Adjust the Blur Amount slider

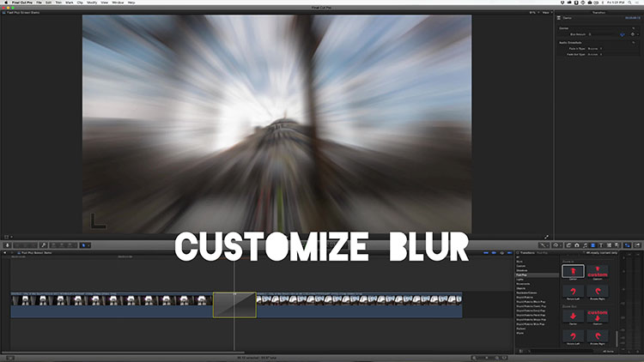tap(604, 34)
